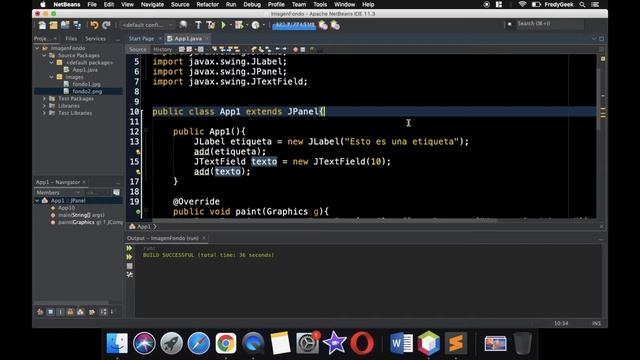640x360 pixels.
Task: Switch to the Services panel tab
Action: pyautogui.click(x=96, y=38)
